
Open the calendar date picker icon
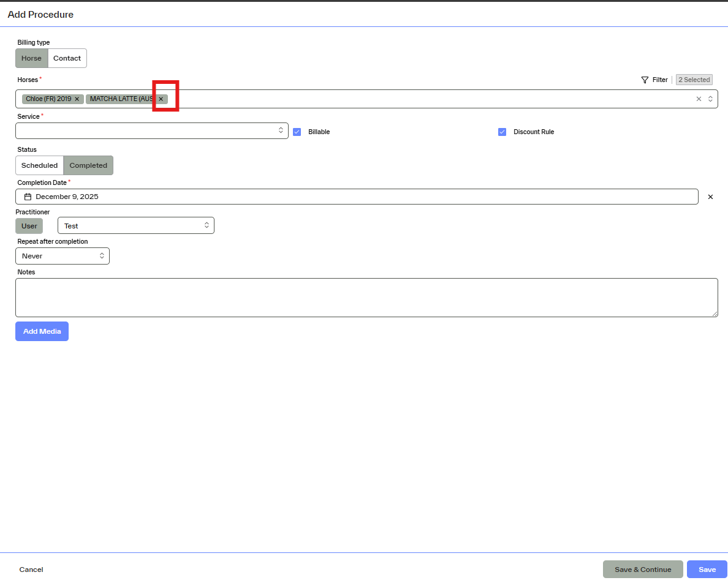click(28, 197)
